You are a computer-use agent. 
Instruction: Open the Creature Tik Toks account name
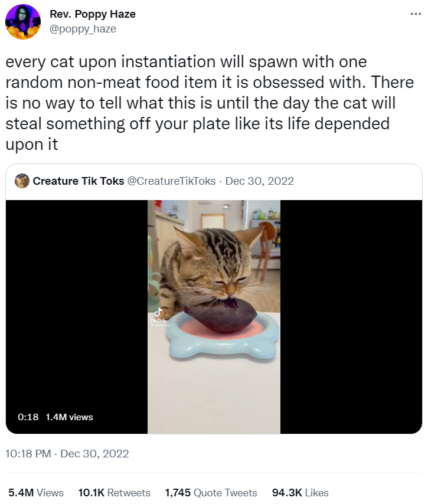pos(79,181)
